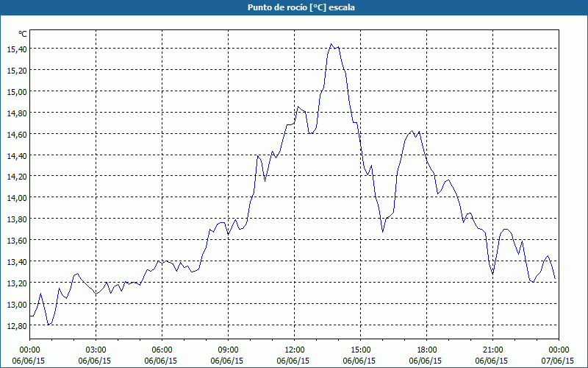
Task: Click the 14,20 y-axis label
Action: click(17, 177)
